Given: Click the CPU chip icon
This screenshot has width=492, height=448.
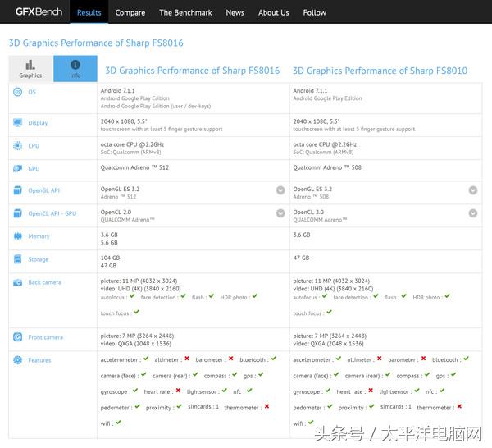Looking at the screenshot, I should [x=17, y=146].
